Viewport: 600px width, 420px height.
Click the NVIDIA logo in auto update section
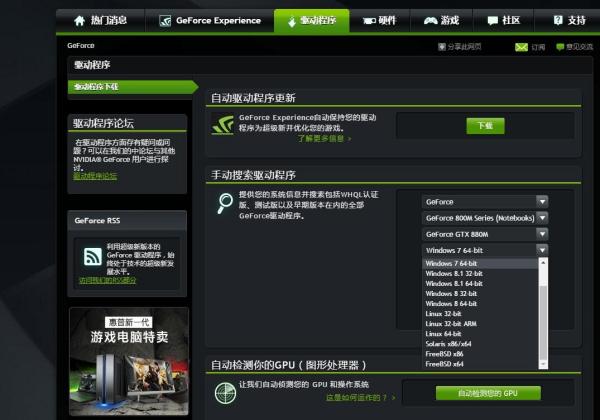click(x=223, y=125)
